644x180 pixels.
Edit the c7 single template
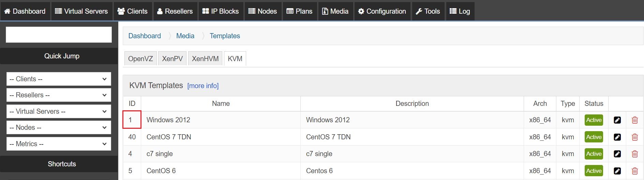617,154
